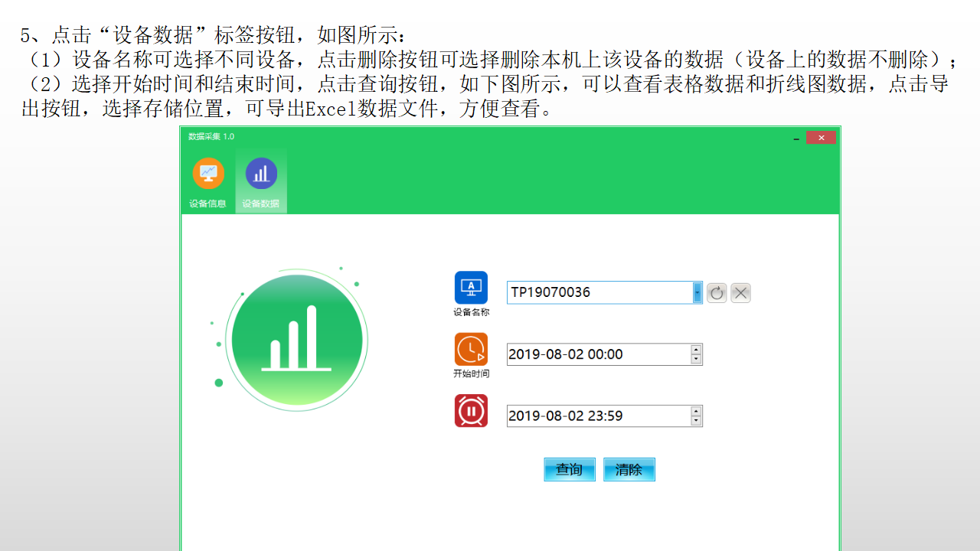Image resolution: width=980 pixels, height=551 pixels.
Task: Increase end time with the up arrow
Action: point(696,412)
